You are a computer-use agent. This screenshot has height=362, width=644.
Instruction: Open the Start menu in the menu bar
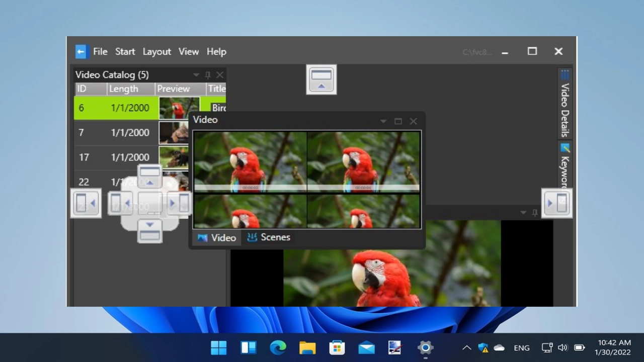125,51
